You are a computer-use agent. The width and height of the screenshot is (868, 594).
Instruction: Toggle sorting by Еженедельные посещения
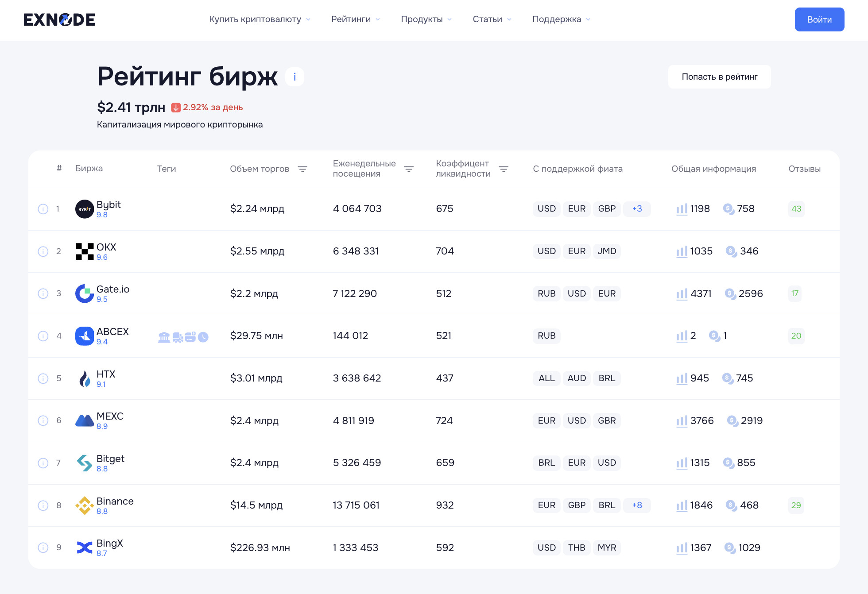(x=409, y=169)
